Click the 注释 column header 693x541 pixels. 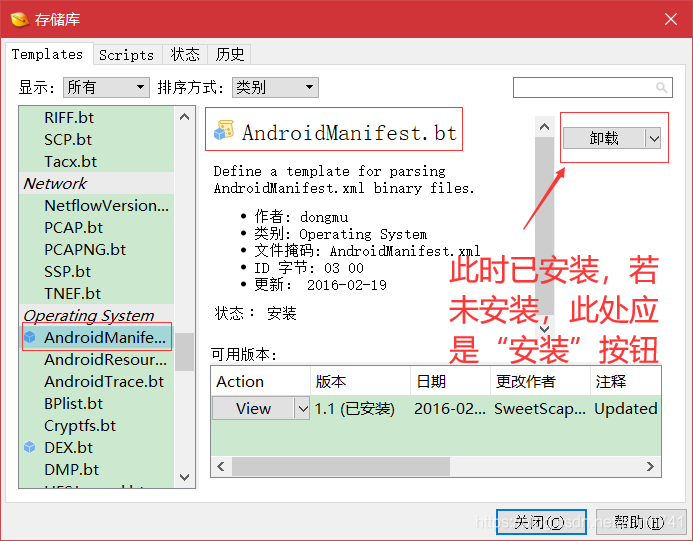[626, 381]
